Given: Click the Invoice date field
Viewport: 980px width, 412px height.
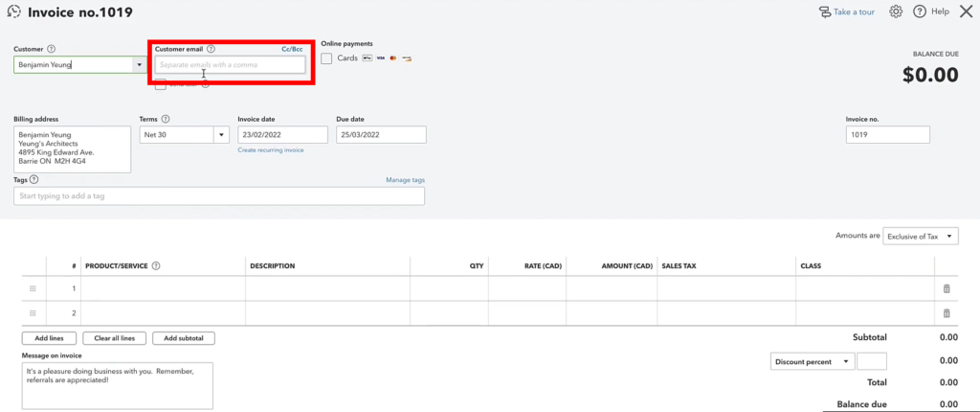Looking at the screenshot, I should pos(282,135).
